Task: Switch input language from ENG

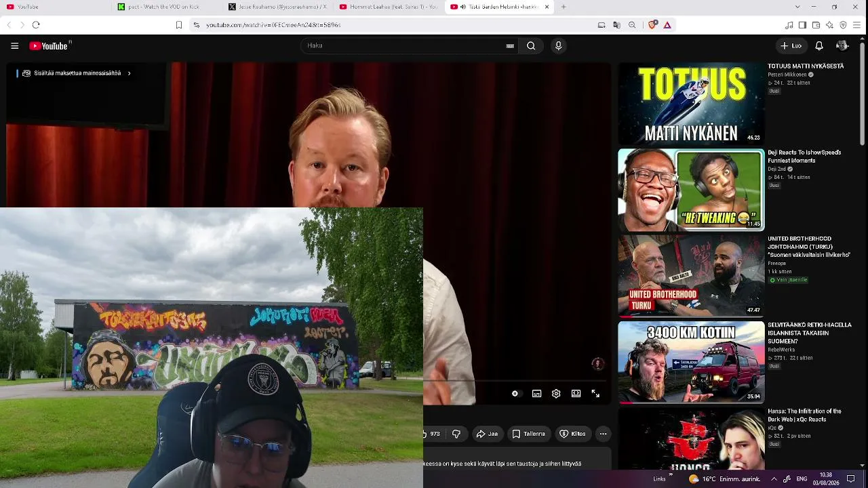Action: coord(802,479)
